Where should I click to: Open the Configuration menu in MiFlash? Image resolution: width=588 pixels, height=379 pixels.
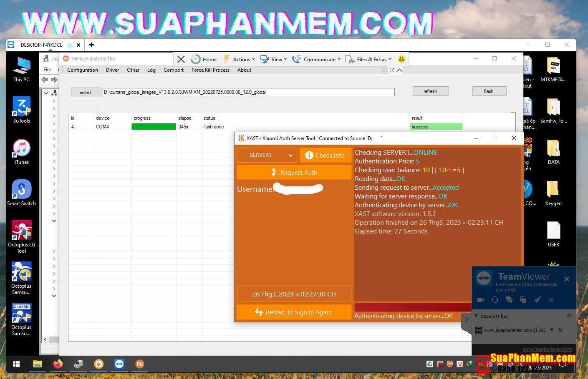tap(83, 70)
